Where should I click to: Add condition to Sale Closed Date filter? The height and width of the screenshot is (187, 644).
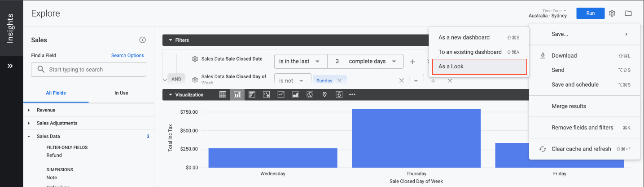point(412,62)
